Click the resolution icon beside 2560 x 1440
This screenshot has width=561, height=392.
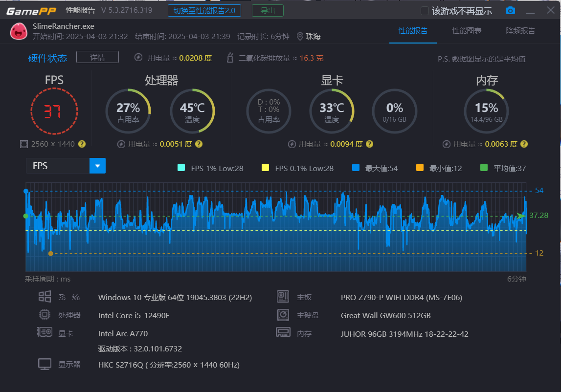tap(23, 144)
